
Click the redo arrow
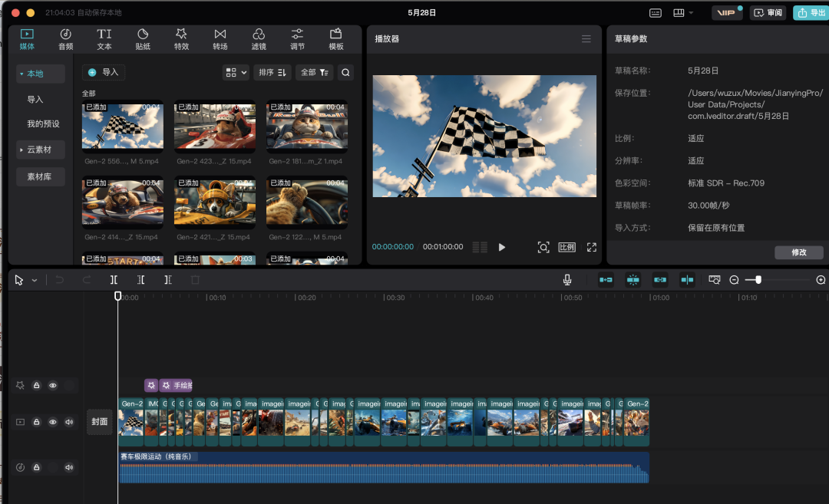click(x=86, y=280)
